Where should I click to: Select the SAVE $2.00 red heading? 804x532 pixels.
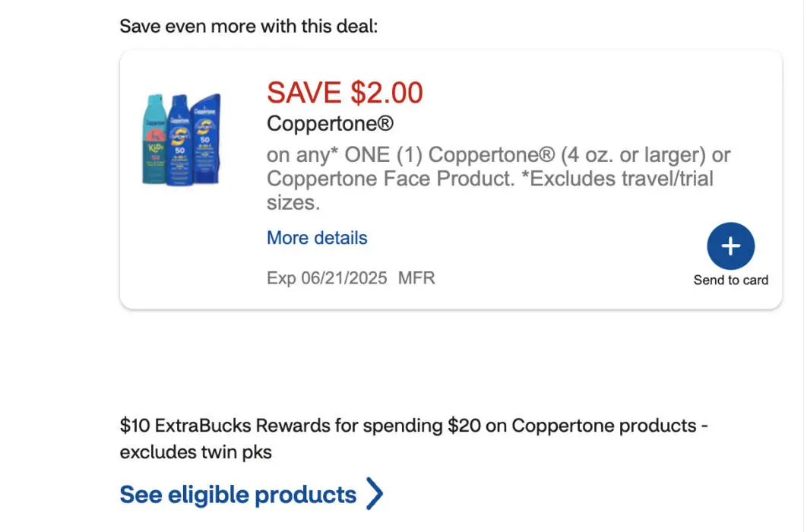coord(344,92)
